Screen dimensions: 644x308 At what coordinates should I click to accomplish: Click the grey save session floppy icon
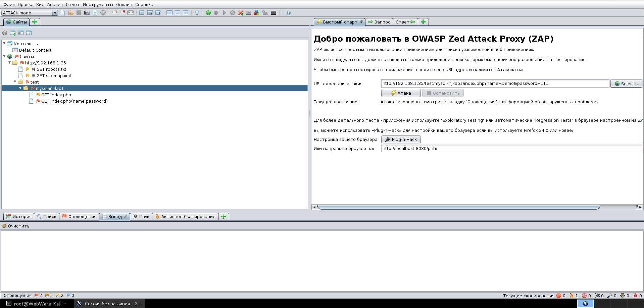click(79, 13)
